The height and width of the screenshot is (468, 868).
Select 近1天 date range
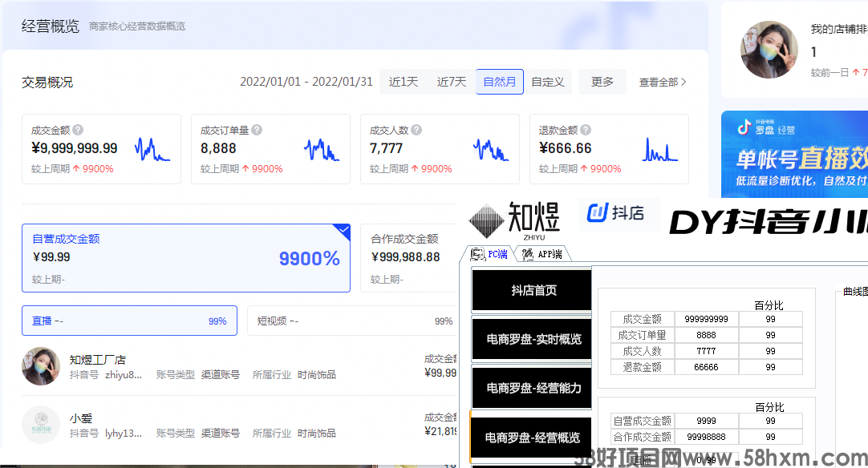coord(403,82)
